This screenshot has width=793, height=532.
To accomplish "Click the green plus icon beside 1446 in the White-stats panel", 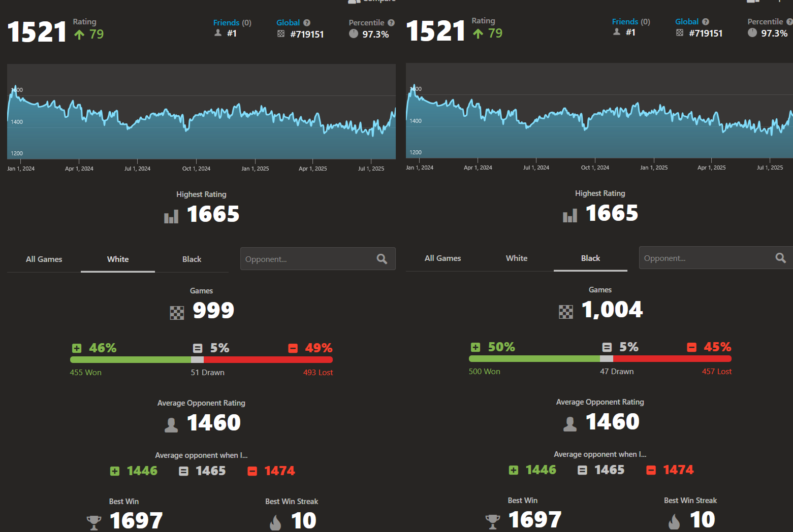I will pos(115,471).
